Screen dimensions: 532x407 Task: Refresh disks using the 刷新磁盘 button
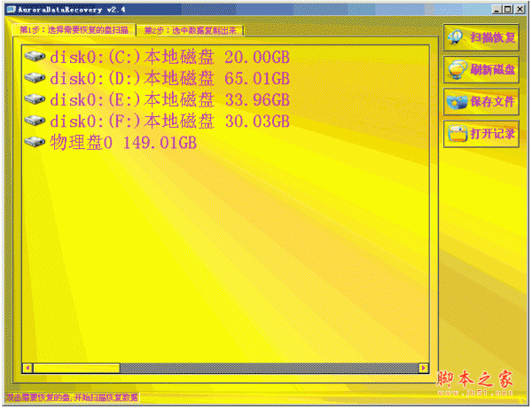481,69
